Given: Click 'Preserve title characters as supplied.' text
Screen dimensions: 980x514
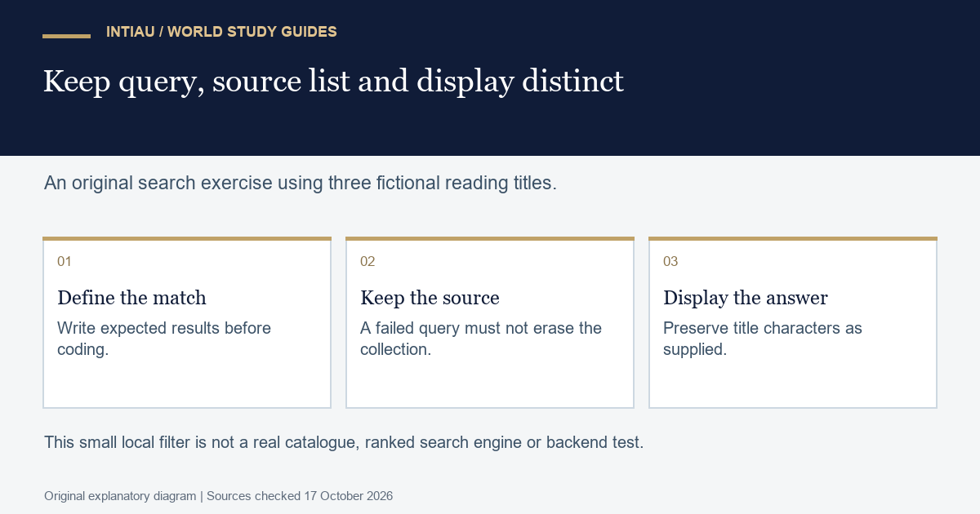Looking at the screenshot, I should pos(763,339).
